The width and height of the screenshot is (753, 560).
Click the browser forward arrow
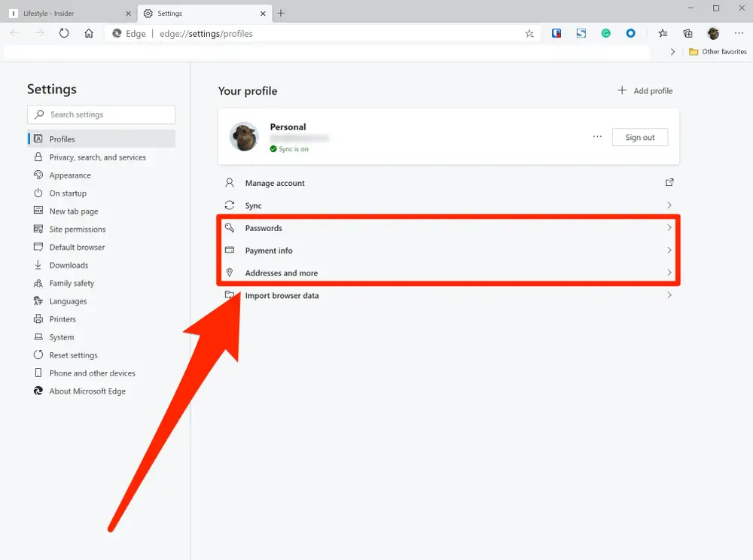[x=39, y=33]
